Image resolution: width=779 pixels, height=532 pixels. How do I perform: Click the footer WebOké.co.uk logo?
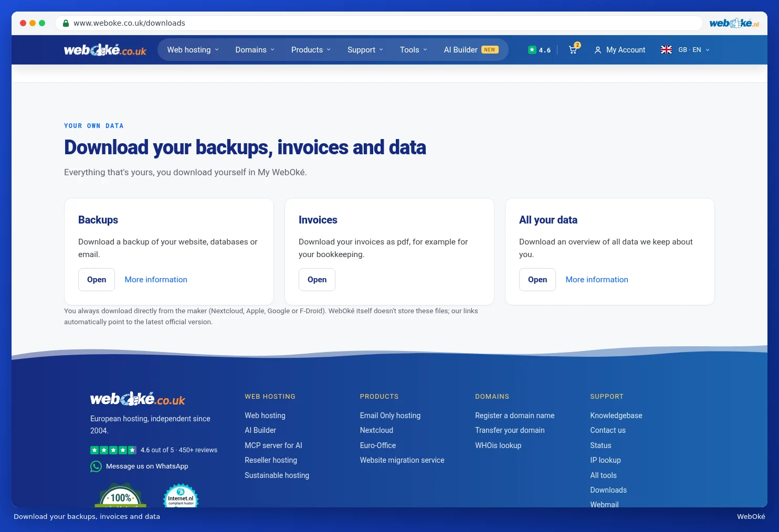(x=138, y=399)
